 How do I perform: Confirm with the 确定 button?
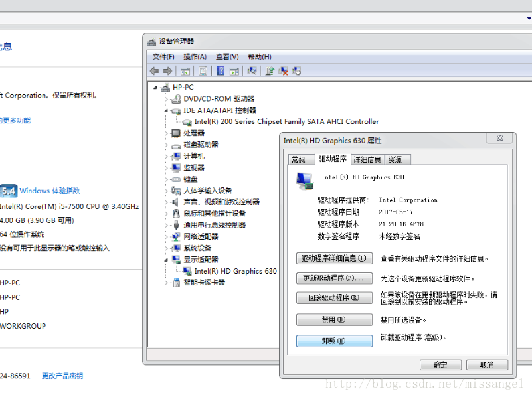click(x=440, y=365)
